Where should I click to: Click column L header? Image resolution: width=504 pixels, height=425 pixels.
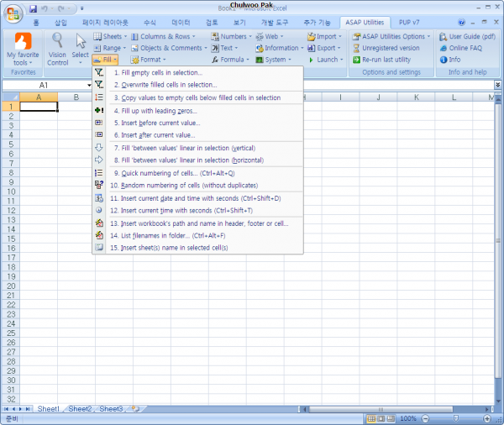(x=454, y=97)
